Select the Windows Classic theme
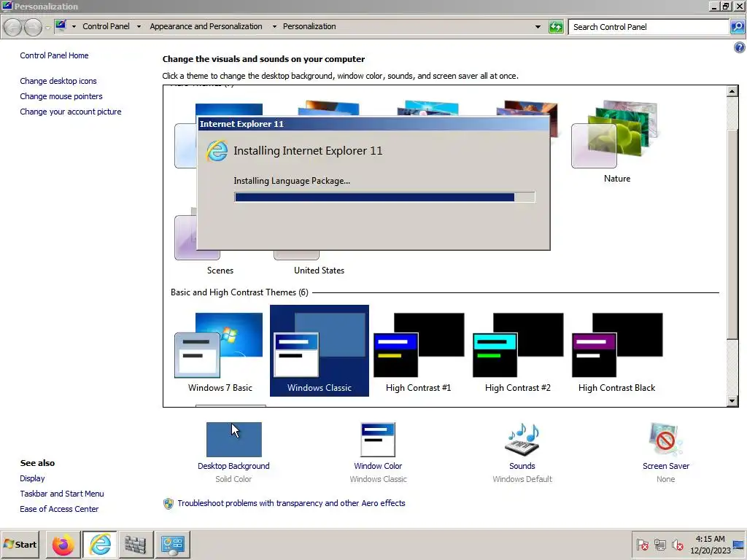Screen dimensions: 747x560 pos(320,351)
